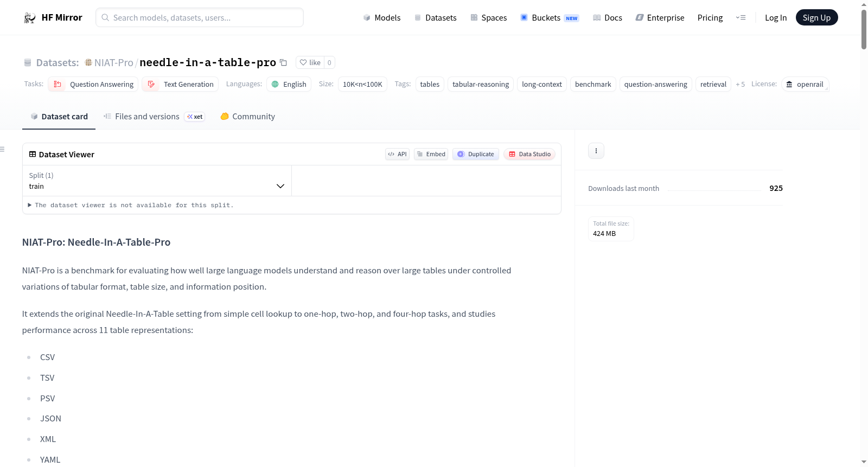This screenshot has height=467, width=868.
Task: Click the HF Mirror logo icon
Action: click(x=30, y=18)
